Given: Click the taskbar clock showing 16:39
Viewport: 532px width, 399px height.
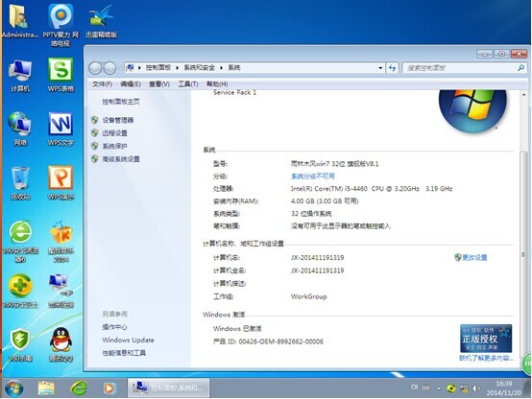Looking at the screenshot, I should click(503, 388).
